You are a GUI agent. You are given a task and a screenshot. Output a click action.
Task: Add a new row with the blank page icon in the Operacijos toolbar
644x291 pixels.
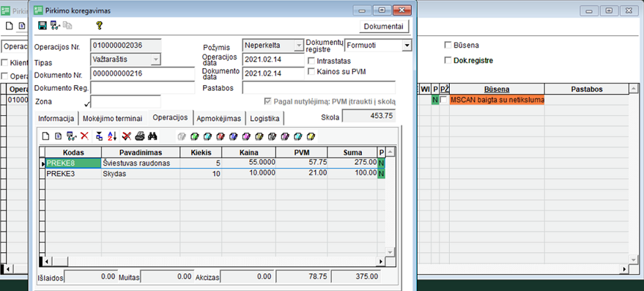pos(46,136)
